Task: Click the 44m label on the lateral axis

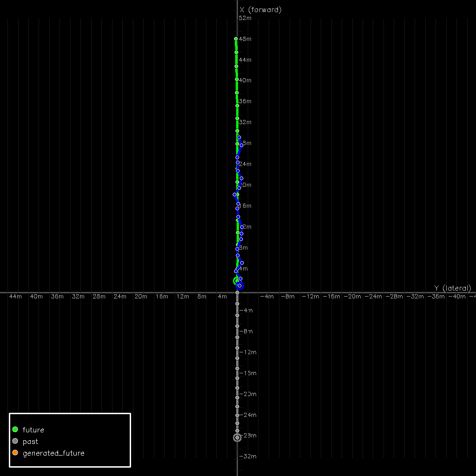Action: pyautogui.click(x=15, y=296)
